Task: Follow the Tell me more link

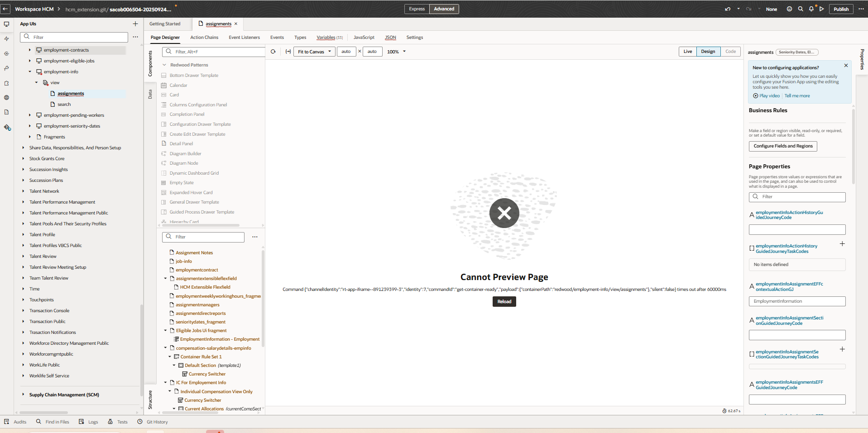Action: tap(797, 96)
